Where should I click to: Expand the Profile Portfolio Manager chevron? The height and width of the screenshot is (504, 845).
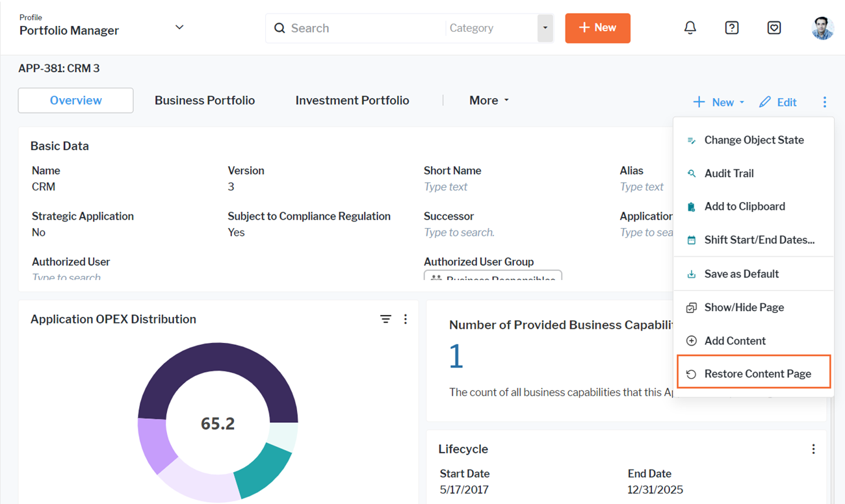(x=179, y=27)
